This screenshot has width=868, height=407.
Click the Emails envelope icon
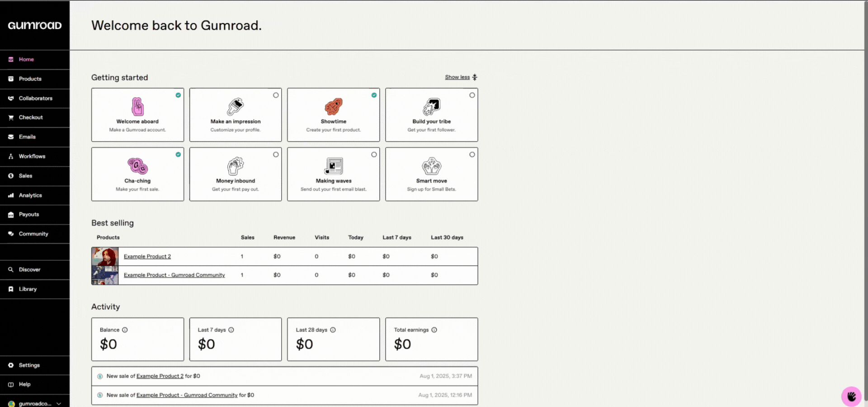pos(11,137)
